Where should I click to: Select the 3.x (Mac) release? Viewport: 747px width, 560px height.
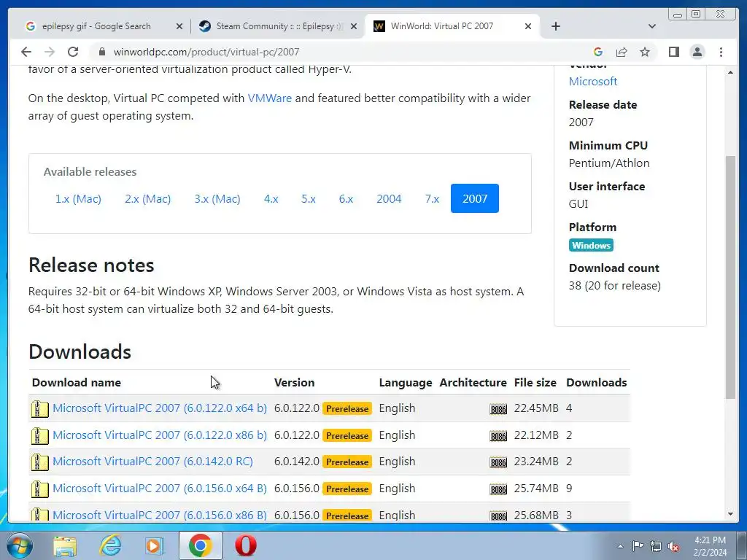pos(217,198)
